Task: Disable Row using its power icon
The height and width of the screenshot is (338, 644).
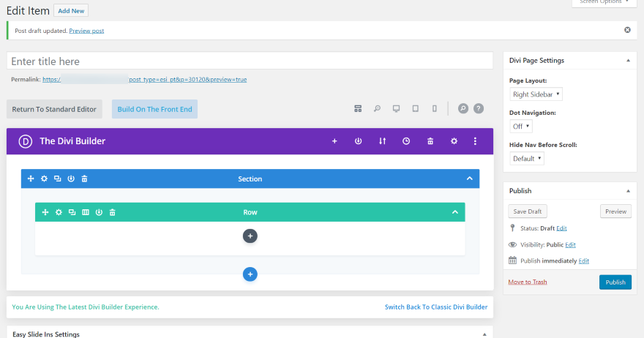Action: point(99,212)
